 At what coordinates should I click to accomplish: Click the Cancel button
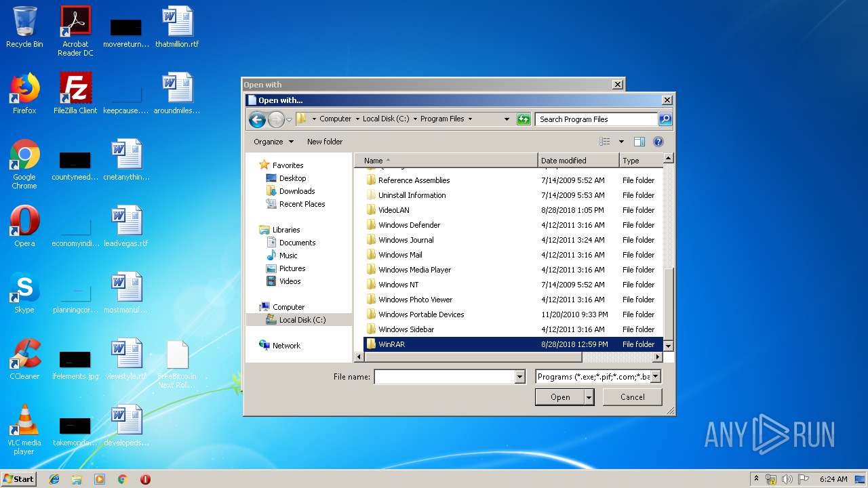coord(633,397)
